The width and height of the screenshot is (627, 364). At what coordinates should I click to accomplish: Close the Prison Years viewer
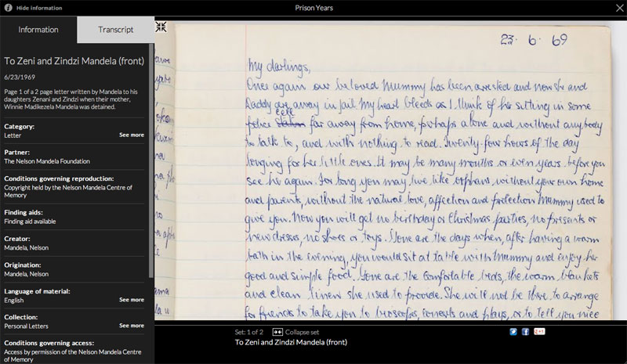tap(619, 8)
